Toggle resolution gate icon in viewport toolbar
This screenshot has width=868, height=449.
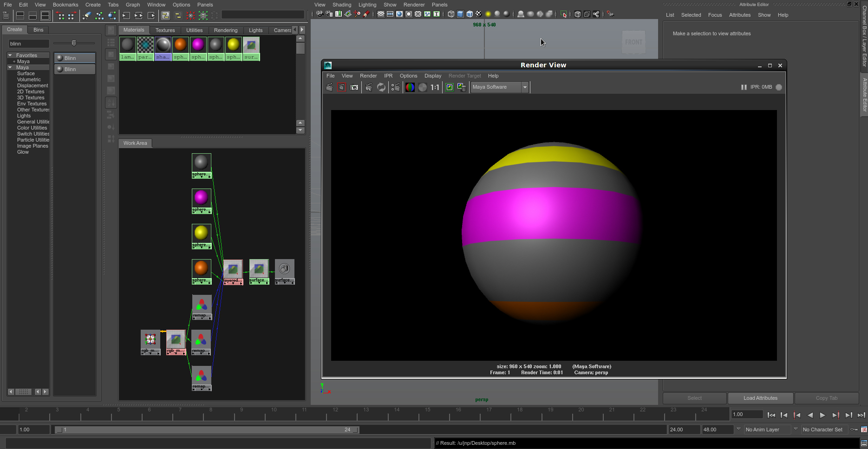click(399, 14)
